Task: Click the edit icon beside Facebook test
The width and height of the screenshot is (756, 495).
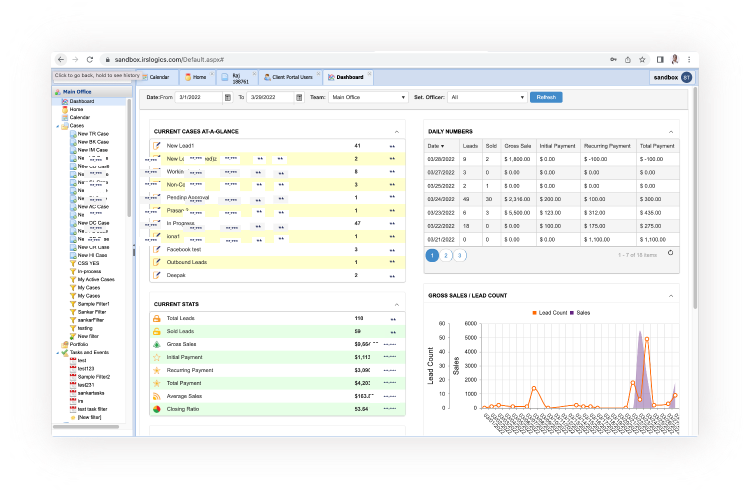Action: [x=157, y=249]
